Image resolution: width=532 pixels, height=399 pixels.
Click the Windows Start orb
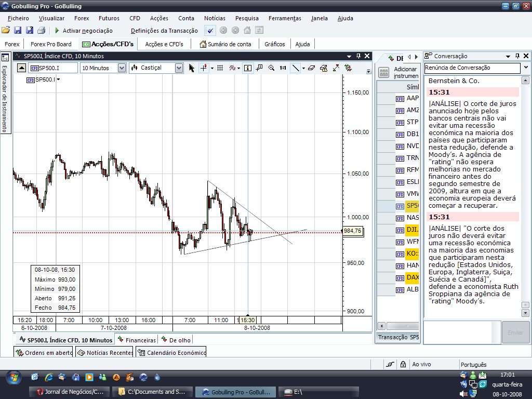click(x=14, y=377)
